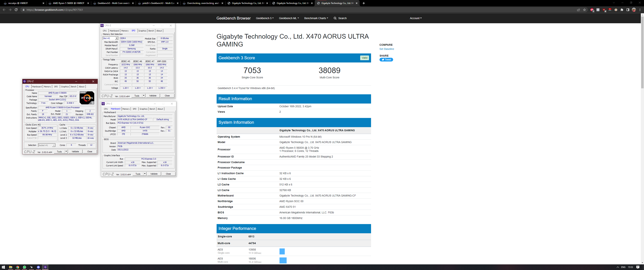Image resolution: width=644 pixels, height=270 pixels.
Task: Bookmark this page with the star icon
Action: click(x=584, y=10)
